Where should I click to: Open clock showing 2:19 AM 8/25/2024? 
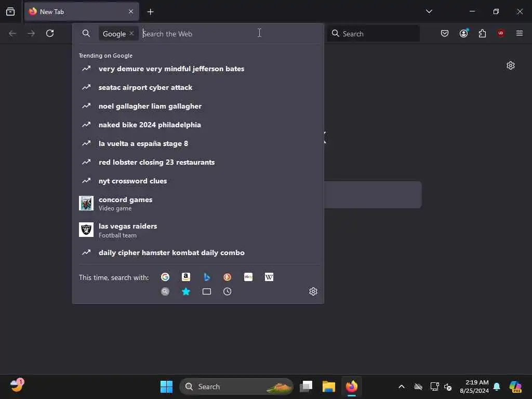pyautogui.click(x=474, y=387)
